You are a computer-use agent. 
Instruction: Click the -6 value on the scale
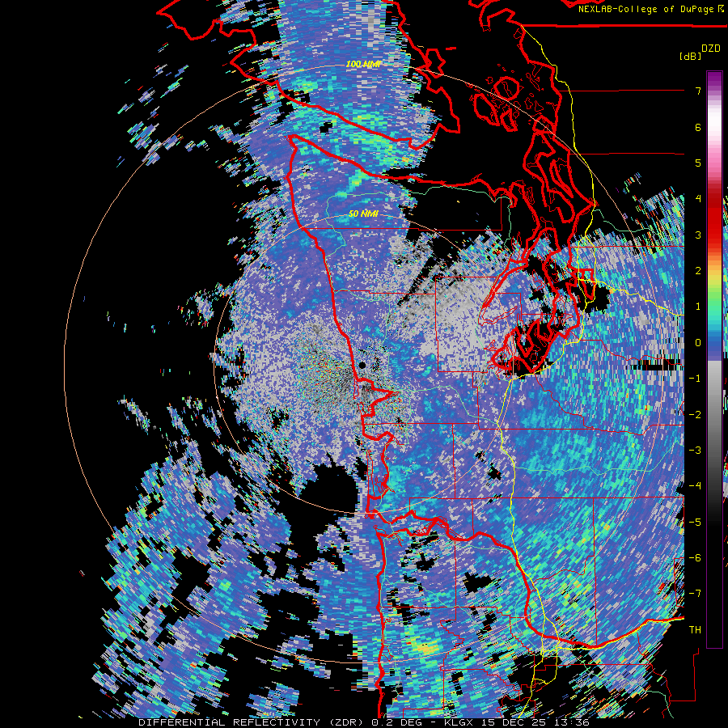(x=695, y=558)
